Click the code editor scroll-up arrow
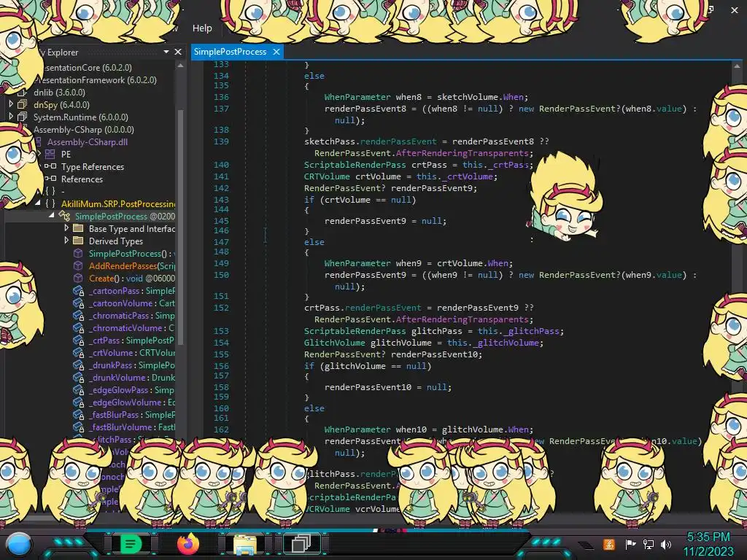 point(737,66)
